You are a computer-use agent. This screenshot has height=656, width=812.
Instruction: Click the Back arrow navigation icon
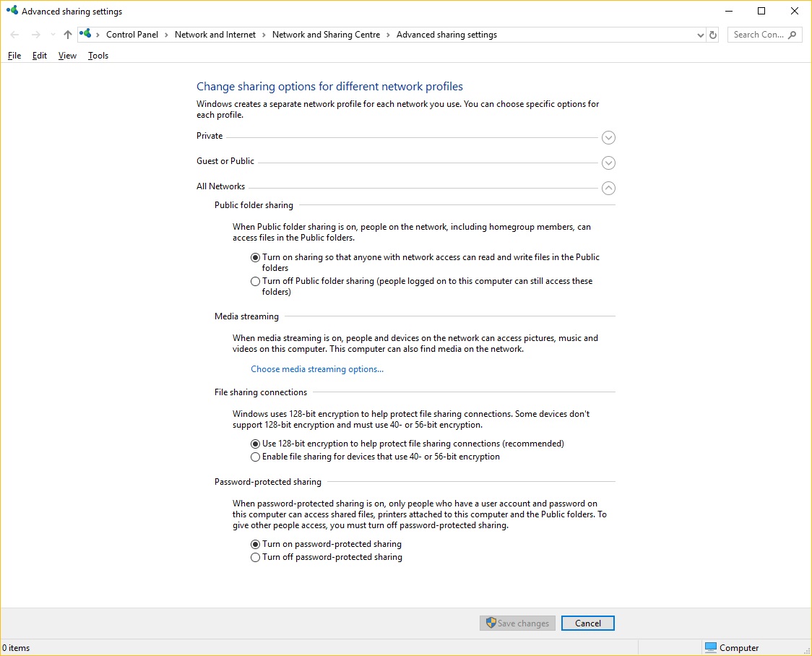[15, 35]
